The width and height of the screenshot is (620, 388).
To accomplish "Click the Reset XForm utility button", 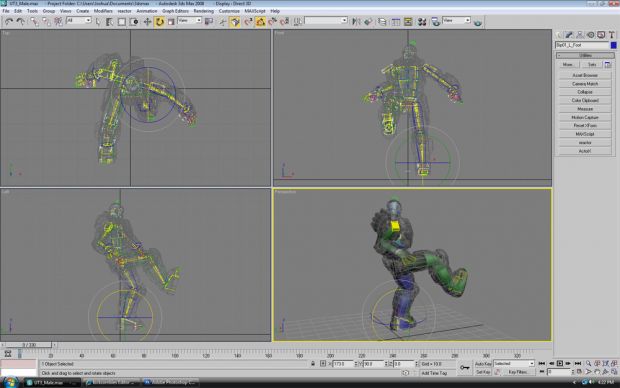I will click(585, 126).
